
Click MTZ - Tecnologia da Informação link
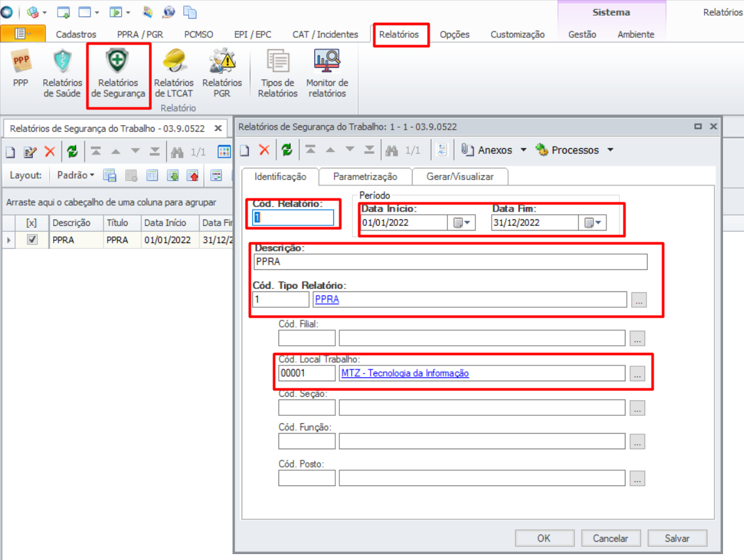pos(405,373)
